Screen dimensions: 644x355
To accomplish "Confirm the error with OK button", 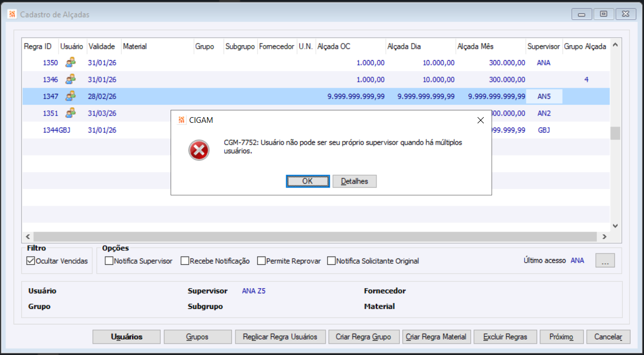I will (x=307, y=181).
